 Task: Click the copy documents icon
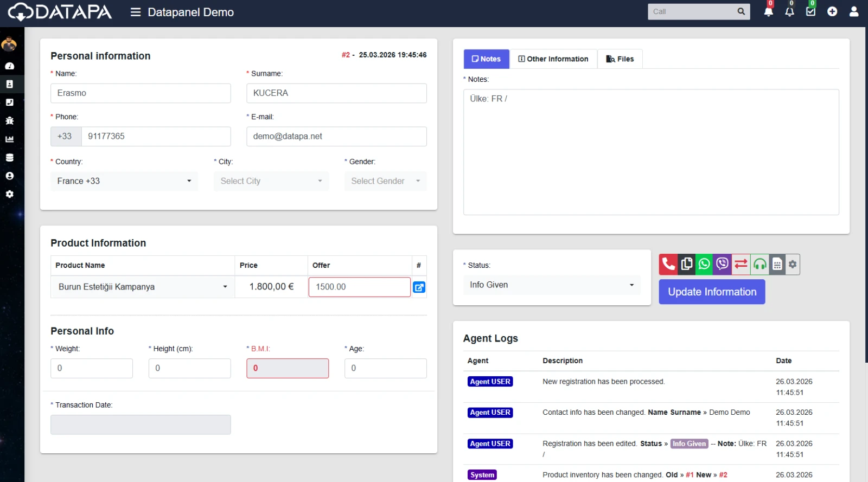[686, 264]
